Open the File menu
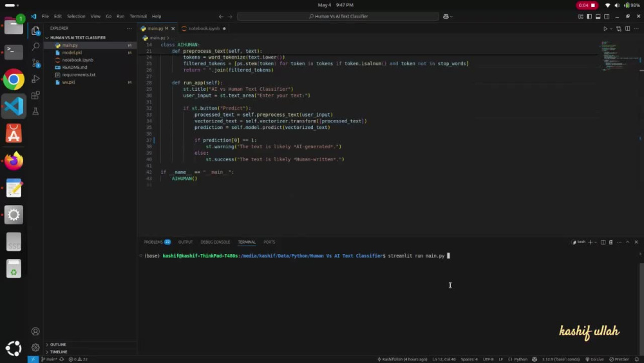 pyautogui.click(x=45, y=17)
